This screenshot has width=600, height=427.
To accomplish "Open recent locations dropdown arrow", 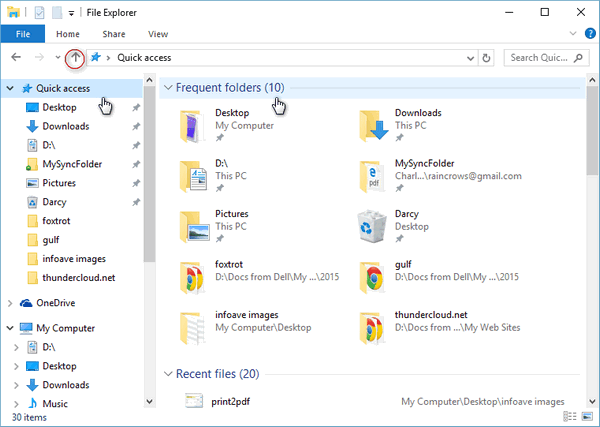I will (x=58, y=57).
